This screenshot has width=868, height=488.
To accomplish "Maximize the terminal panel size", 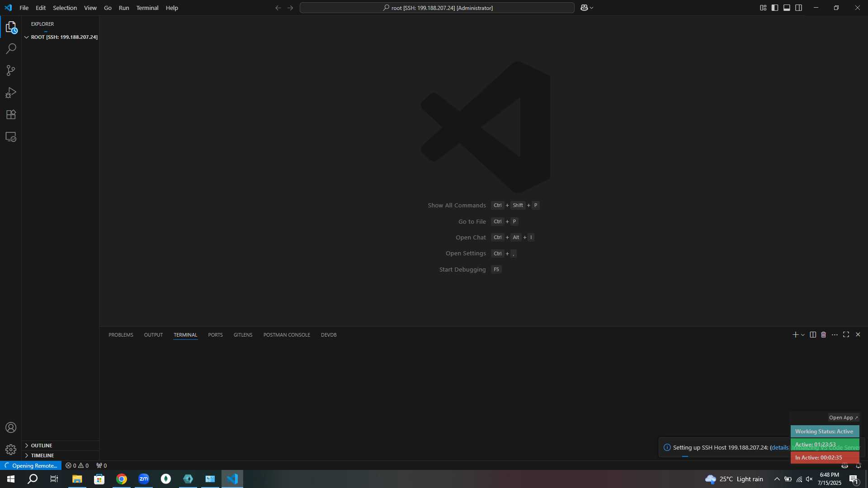I will tap(846, 335).
